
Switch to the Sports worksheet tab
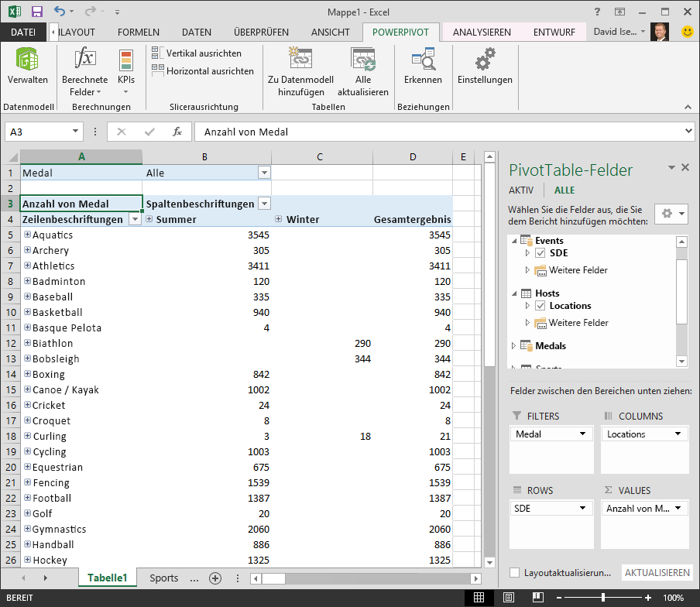pos(164,578)
